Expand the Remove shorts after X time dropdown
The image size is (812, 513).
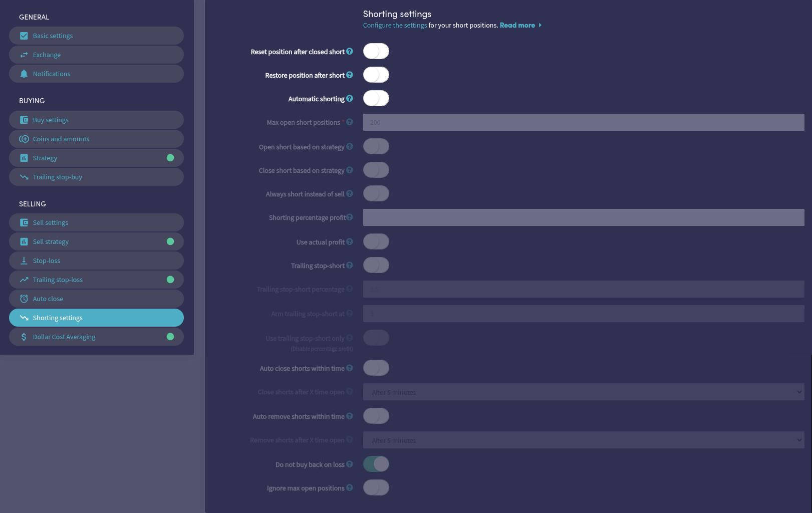[583, 440]
